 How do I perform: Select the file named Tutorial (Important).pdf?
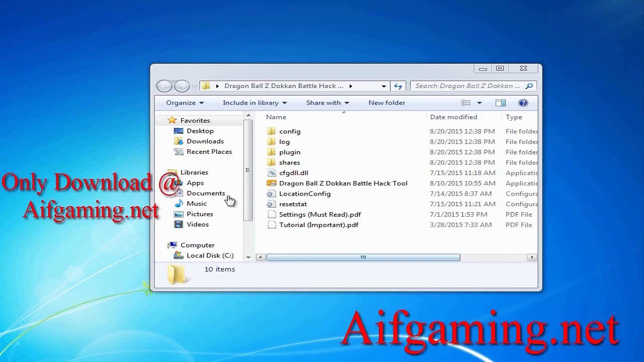pos(318,225)
